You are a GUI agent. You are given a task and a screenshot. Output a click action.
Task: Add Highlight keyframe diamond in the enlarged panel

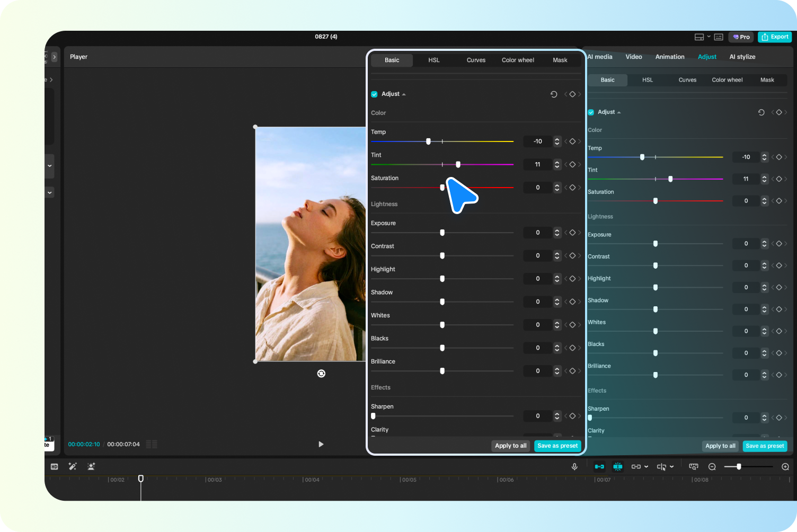click(572, 279)
